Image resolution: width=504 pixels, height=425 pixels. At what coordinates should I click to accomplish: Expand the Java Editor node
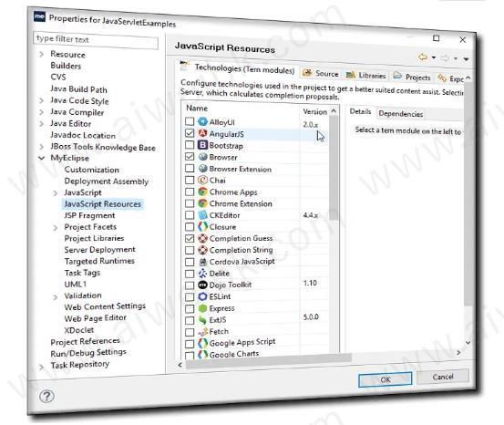point(41,123)
